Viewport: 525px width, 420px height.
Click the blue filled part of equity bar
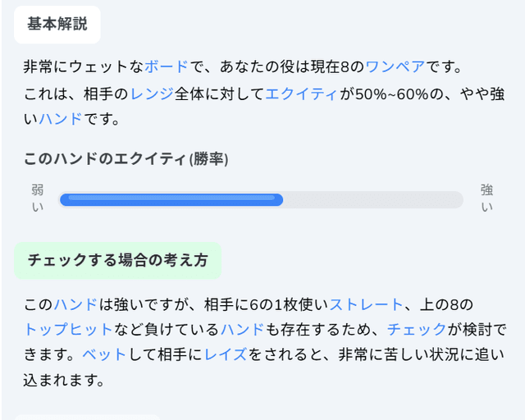171,199
